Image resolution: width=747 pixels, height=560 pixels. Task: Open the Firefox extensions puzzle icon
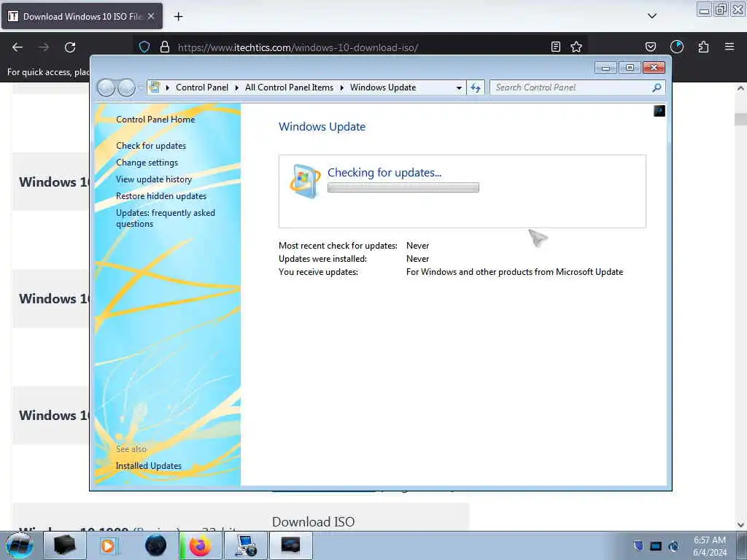coord(703,47)
